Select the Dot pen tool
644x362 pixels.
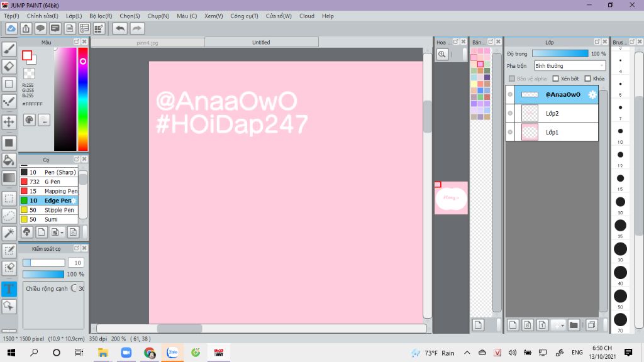click(x=9, y=101)
